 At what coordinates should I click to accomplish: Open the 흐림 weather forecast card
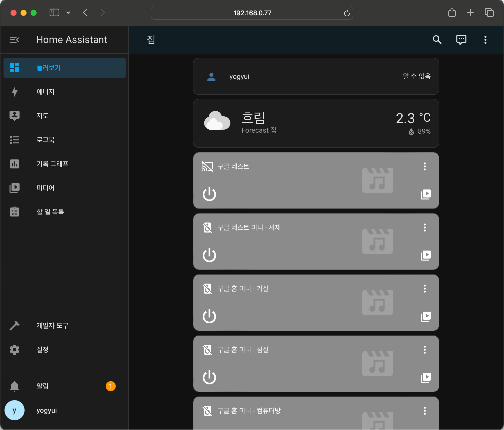(x=316, y=123)
